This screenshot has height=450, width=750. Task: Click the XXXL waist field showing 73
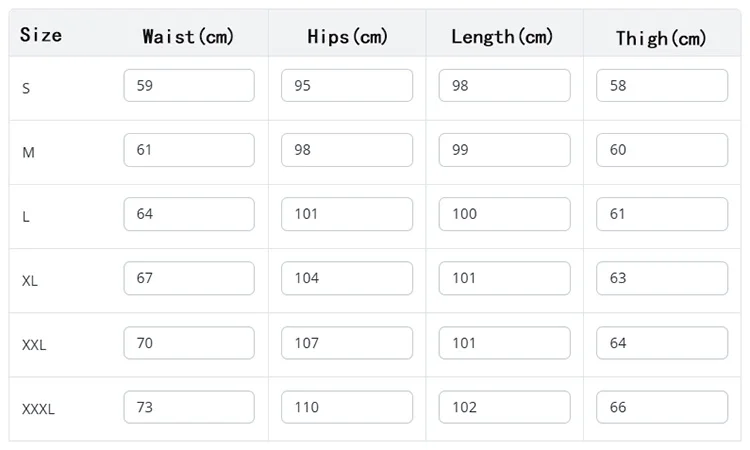point(189,407)
